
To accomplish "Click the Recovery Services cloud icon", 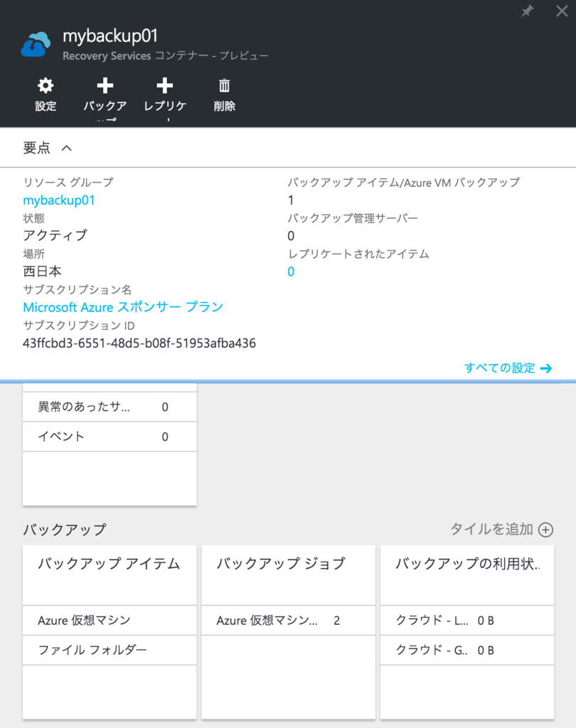I will 36,45.
